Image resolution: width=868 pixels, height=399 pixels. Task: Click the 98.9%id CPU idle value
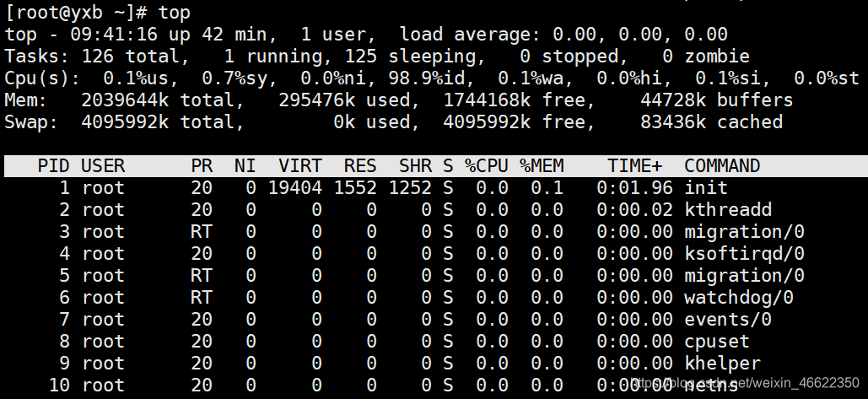click(431, 78)
